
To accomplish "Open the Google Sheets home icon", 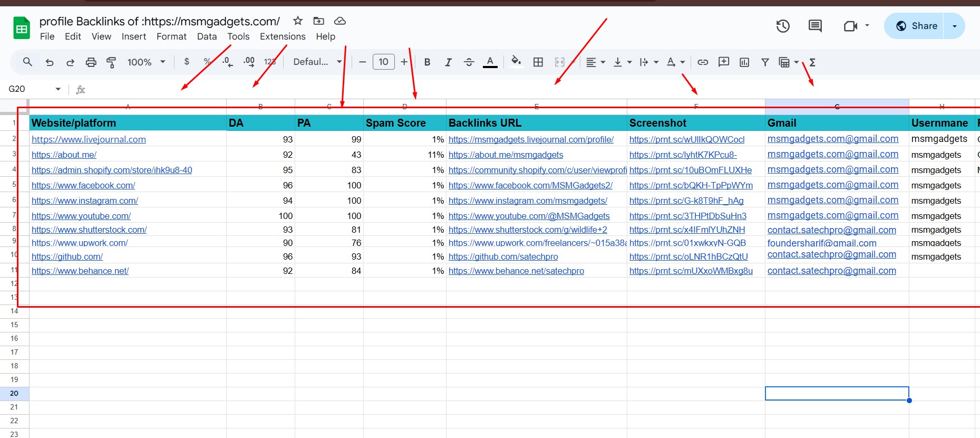I will [x=22, y=28].
